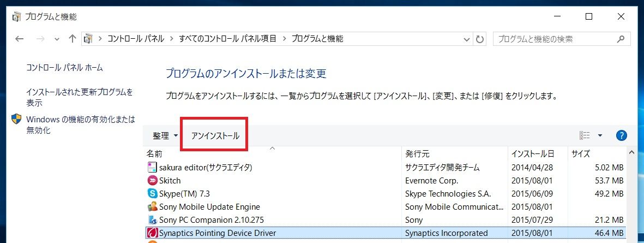Screen dimensions: 644x243
Task: Select Skype(TM) 7.3 entry
Action: point(386,194)
